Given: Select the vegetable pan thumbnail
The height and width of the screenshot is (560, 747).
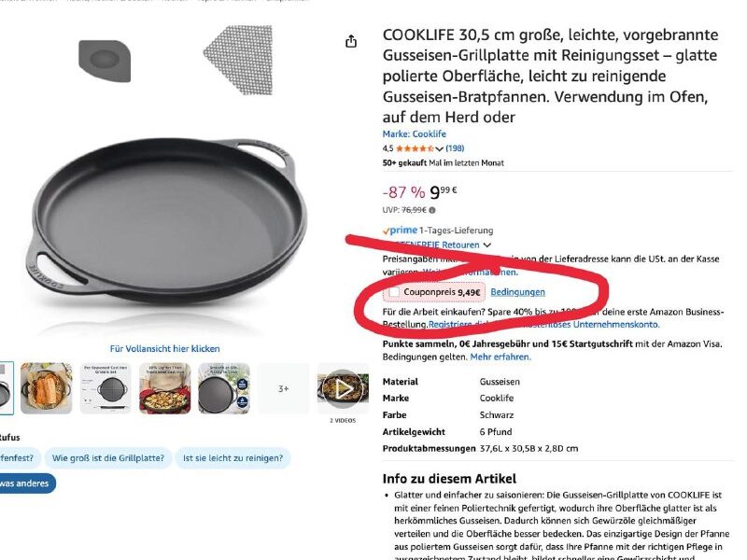Looking at the screenshot, I should 165,388.
